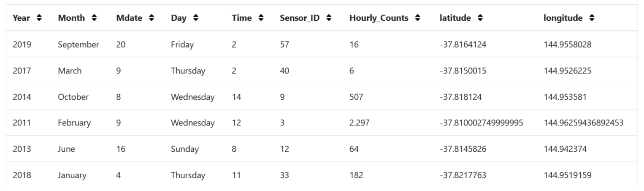Click the latitude column sort icon
The width and height of the screenshot is (644, 191).
pyautogui.click(x=480, y=18)
